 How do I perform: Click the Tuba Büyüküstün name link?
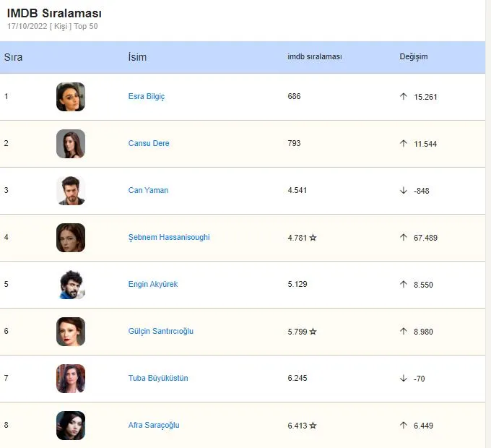(158, 378)
